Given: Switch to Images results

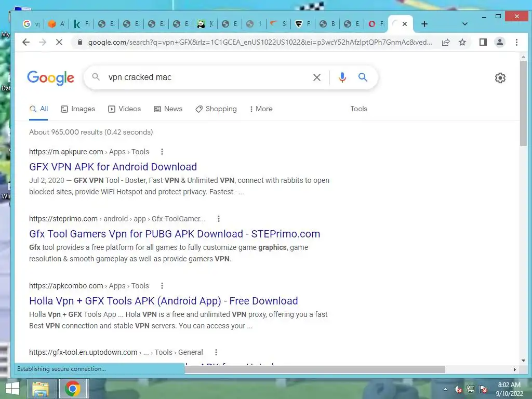Looking at the screenshot, I should coord(78,109).
